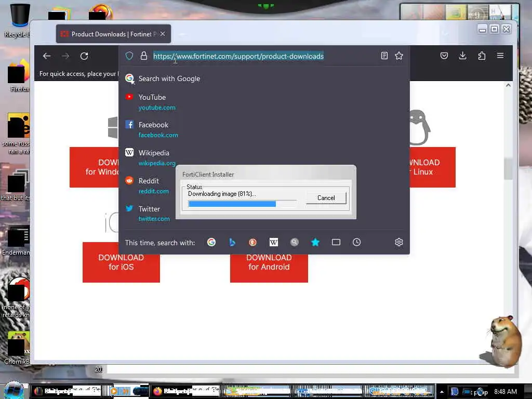This screenshot has width=532, height=399.
Task: Choose the Wikipedia suggestion
Action: click(264, 158)
